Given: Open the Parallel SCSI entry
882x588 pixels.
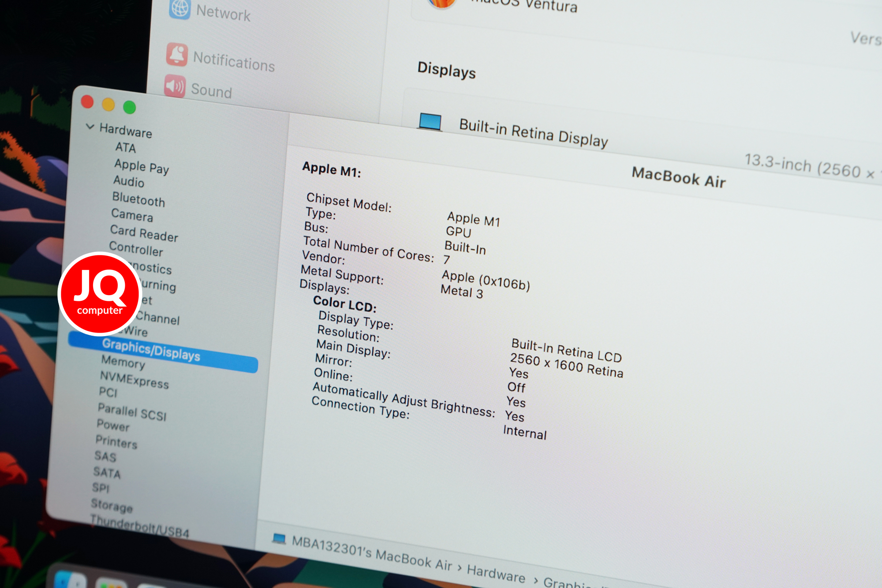Looking at the screenshot, I should click(x=132, y=412).
